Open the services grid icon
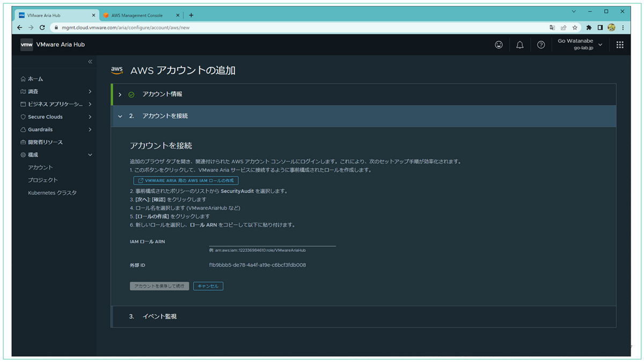This screenshot has height=362, width=644. coord(620,45)
